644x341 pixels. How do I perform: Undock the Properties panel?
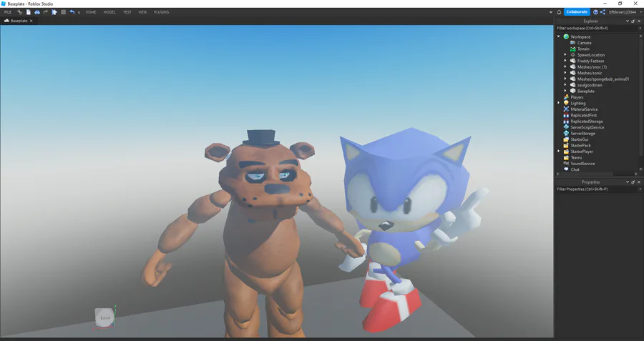[633, 182]
